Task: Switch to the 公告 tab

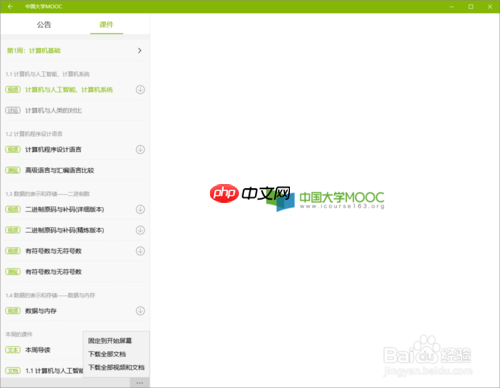Action: (x=44, y=25)
